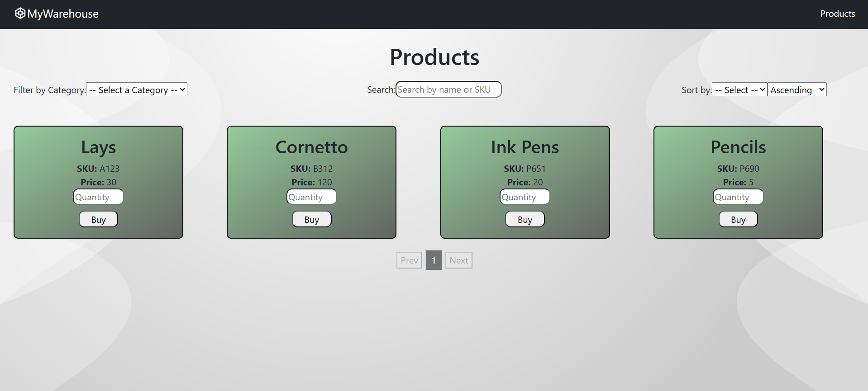This screenshot has width=868, height=391.
Task: Buy the Cornetto product
Action: (x=311, y=220)
